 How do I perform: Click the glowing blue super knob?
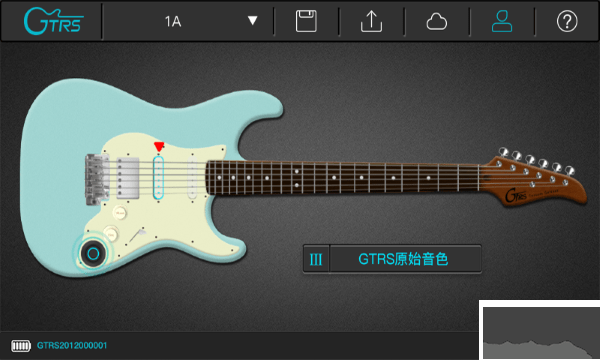pyautogui.click(x=93, y=253)
